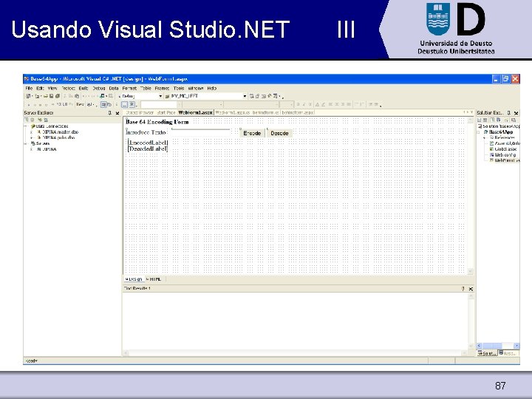Select the [DecodedLabel] control
Viewport: 532px width, 399px height.
[x=148, y=149]
